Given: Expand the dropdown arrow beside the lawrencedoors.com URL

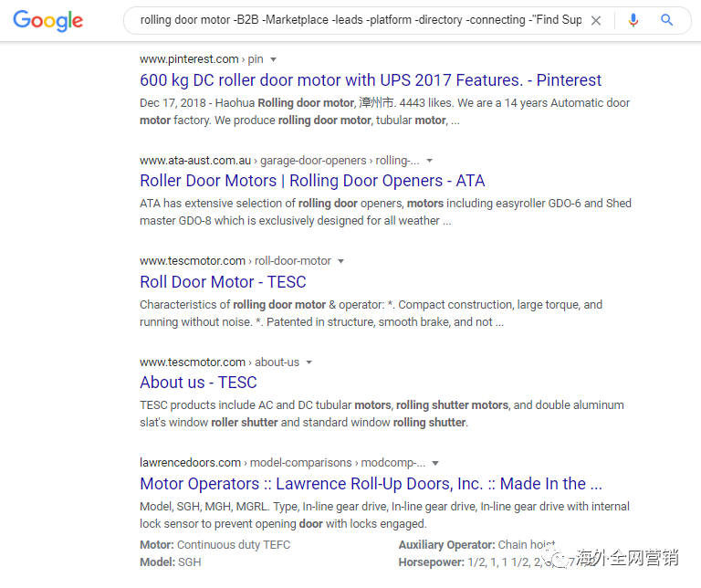Looking at the screenshot, I should pyautogui.click(x=435, y=463).
